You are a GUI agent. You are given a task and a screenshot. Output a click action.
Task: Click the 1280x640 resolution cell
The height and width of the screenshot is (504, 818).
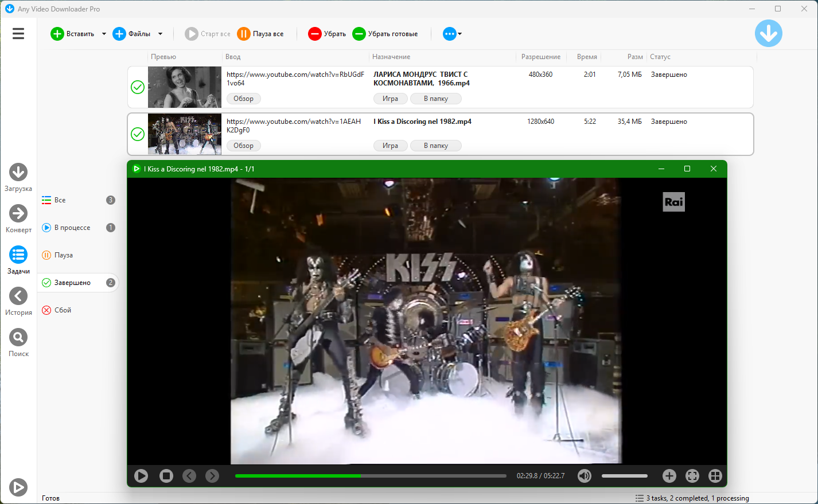pos(541,122)
